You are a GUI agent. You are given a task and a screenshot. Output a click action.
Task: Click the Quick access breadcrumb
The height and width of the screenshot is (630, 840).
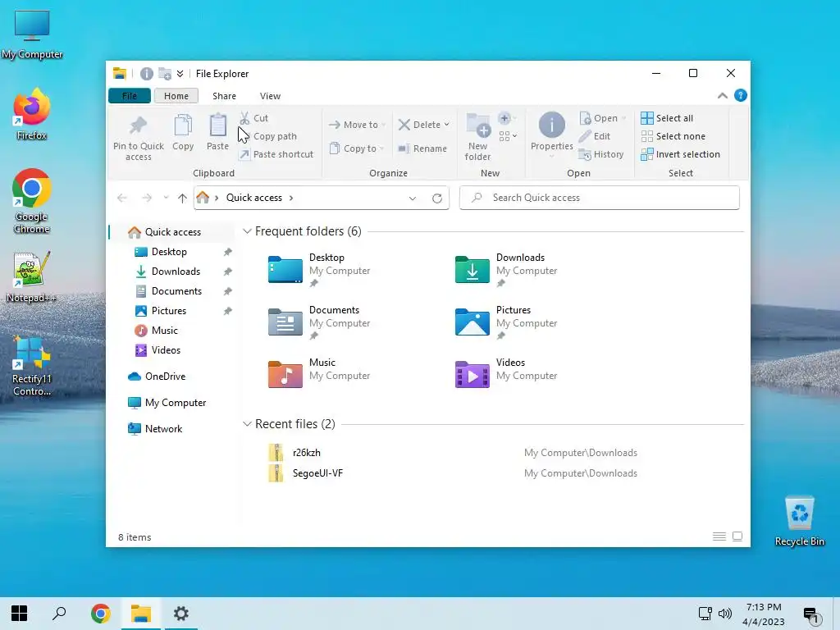(x=254, y=198)
